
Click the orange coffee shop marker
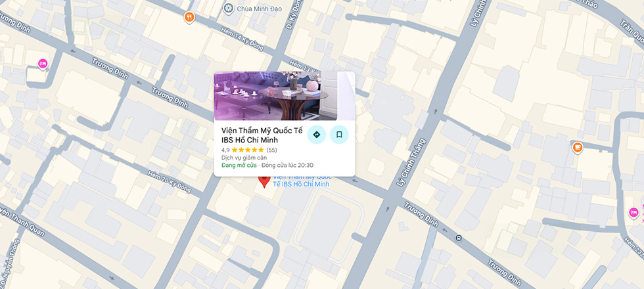point(578,148)
